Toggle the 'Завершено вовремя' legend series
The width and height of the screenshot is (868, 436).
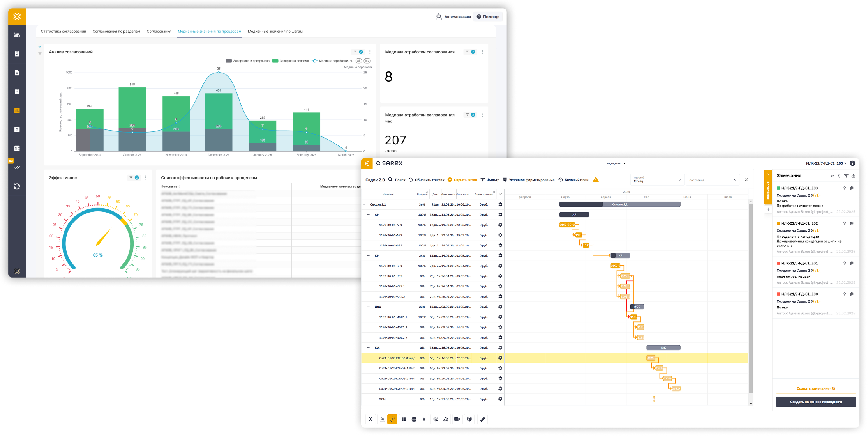click(290, 61)
